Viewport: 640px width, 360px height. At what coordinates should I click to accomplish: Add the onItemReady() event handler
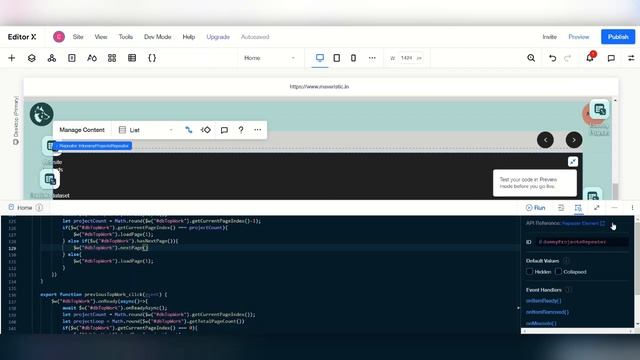[544, 301]
